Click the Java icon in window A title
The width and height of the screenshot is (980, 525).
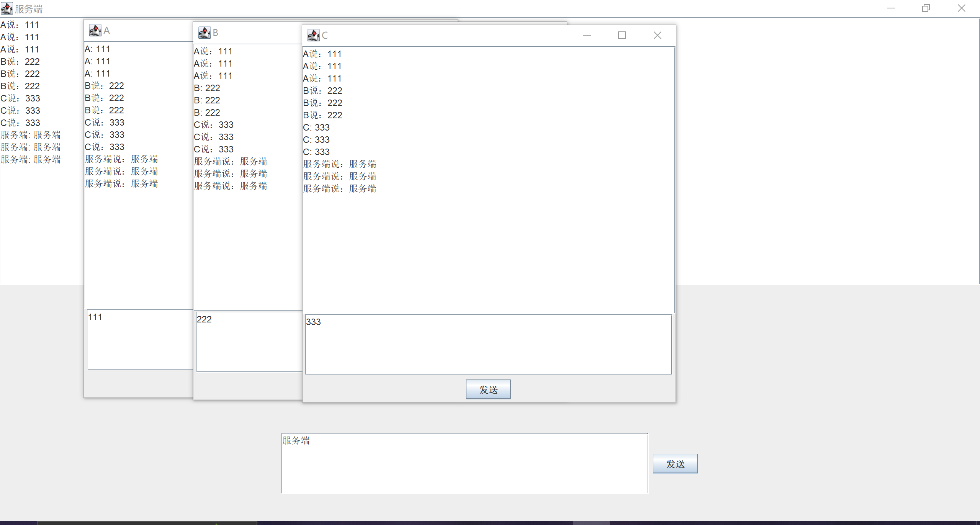point(95,30)
